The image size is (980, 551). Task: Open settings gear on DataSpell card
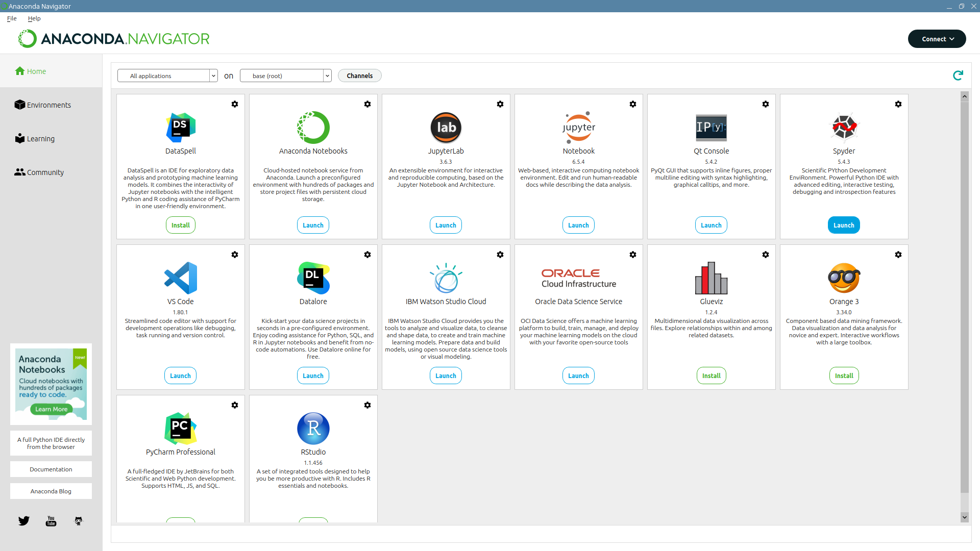point(235,104)
